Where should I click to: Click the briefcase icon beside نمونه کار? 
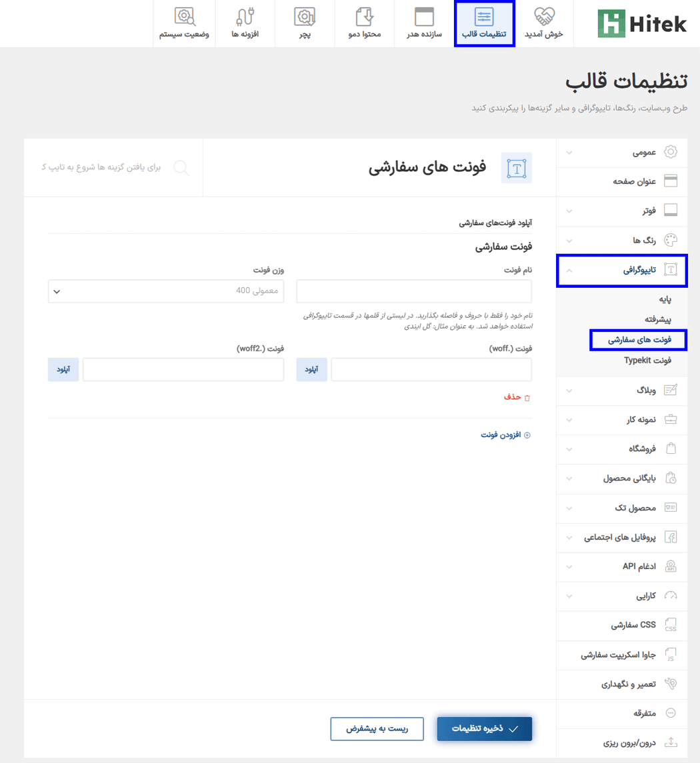point(671,419)
